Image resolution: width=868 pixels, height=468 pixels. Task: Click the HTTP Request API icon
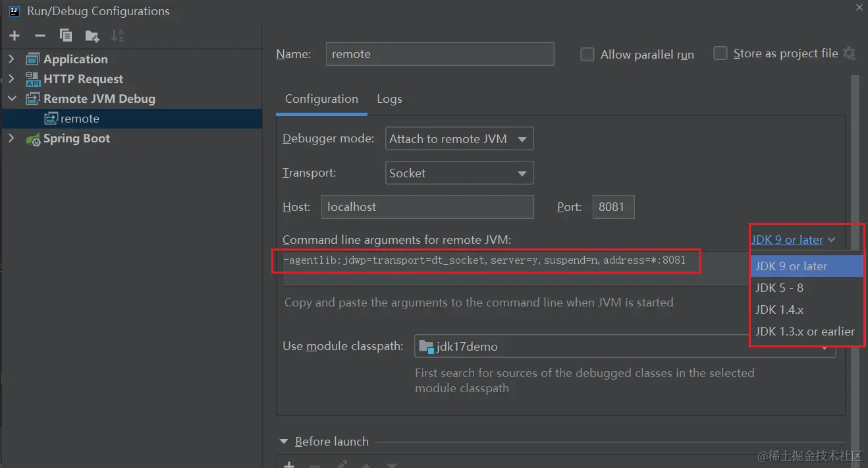coord(32,79)
